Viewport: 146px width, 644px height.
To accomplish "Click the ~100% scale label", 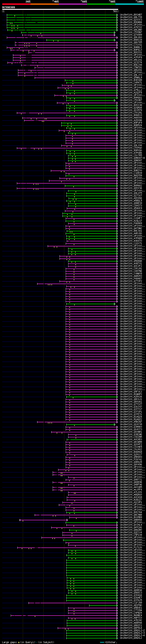I will 140,2.
